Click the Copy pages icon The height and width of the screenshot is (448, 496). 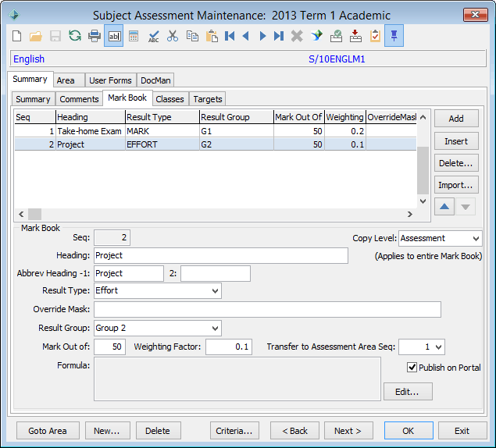point(192,36)
